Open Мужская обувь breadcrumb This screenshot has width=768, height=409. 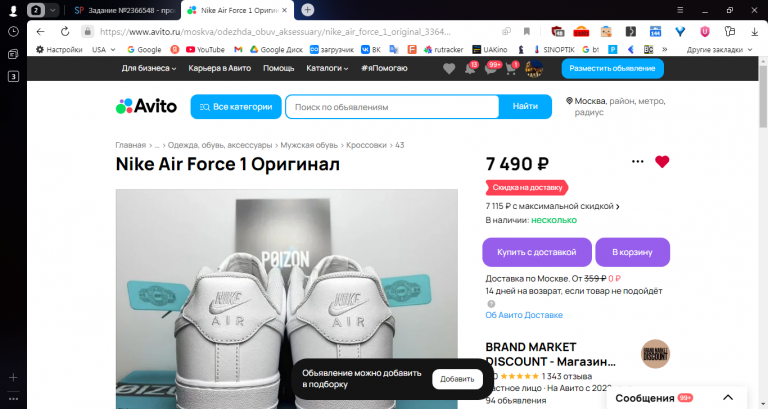[309, 145]
